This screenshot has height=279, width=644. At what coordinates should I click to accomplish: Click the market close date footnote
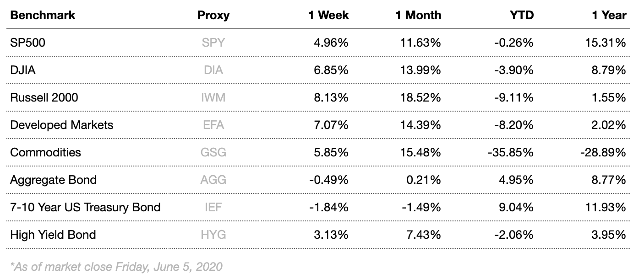pyautogui.click(x=116, y=267)
